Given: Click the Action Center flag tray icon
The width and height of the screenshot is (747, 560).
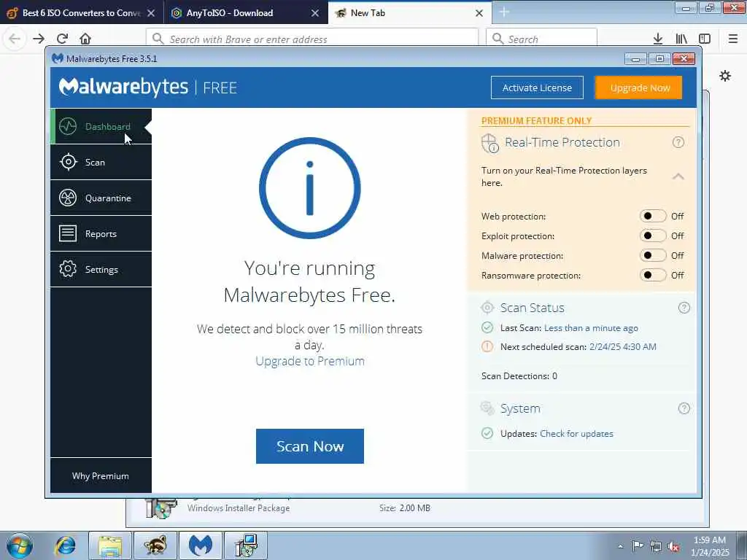Looking at the screenshot, I should (638, 545).
